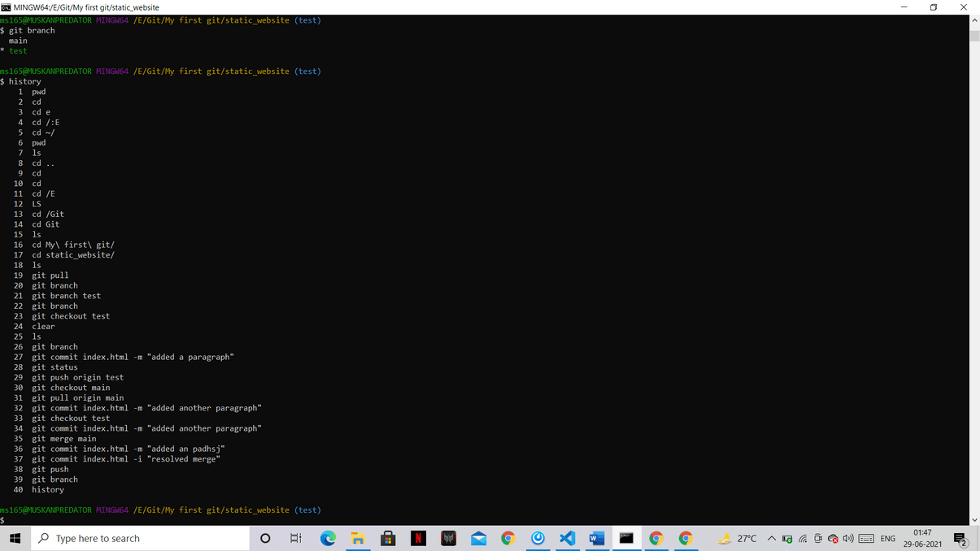Open the blue circular power-icon app
This screenshot has width=980, height=551.
(x=538, y=538)
